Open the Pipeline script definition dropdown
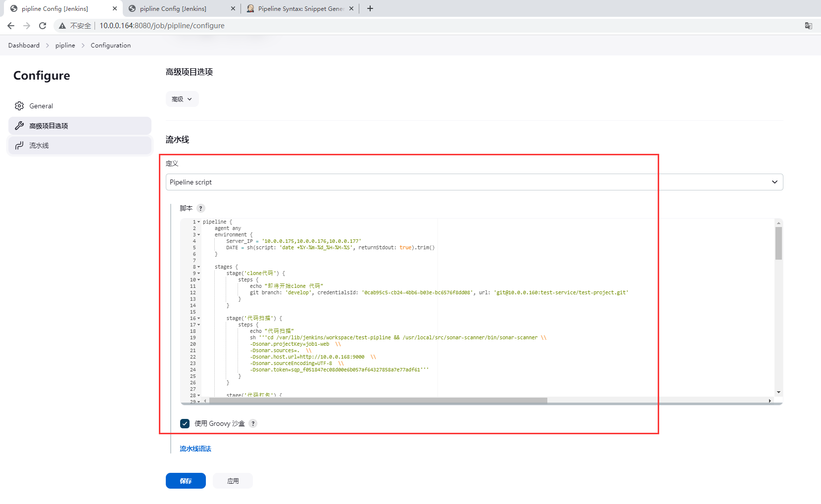 coord(474,182)
